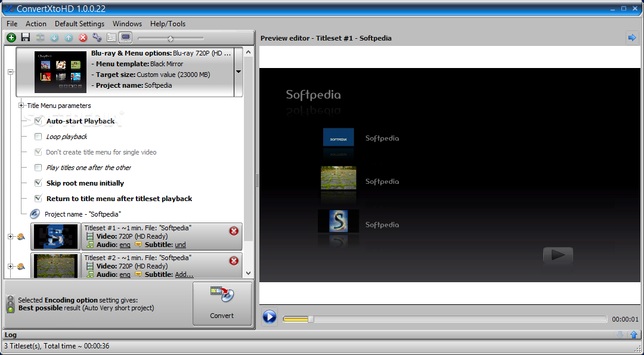Click the merge titlesets filmstrip icon
The image size is (644, 355).
click(x=40, y=38)
